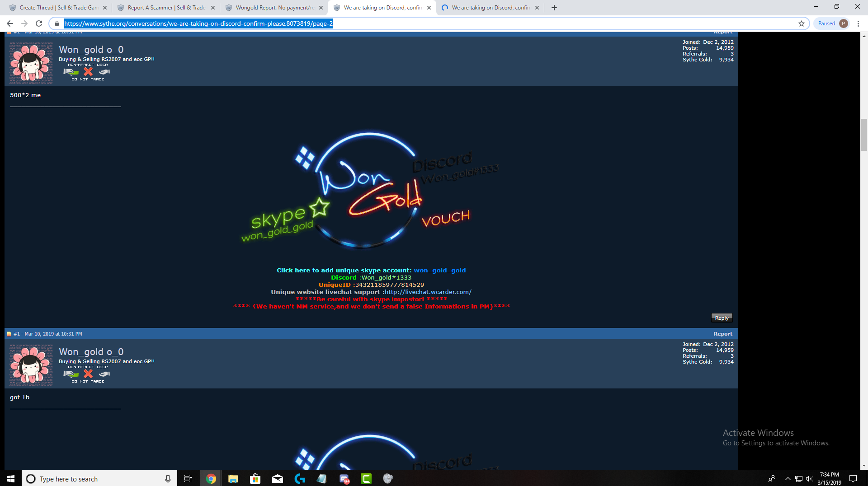
Task: Open the network status tray icon
Action: [799, 479]
